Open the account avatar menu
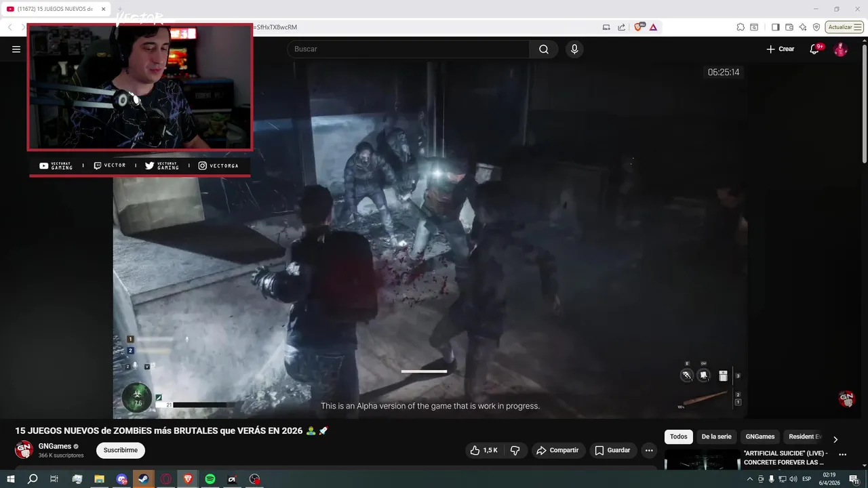This screenshot has height=488, width=868. point(840,49)
